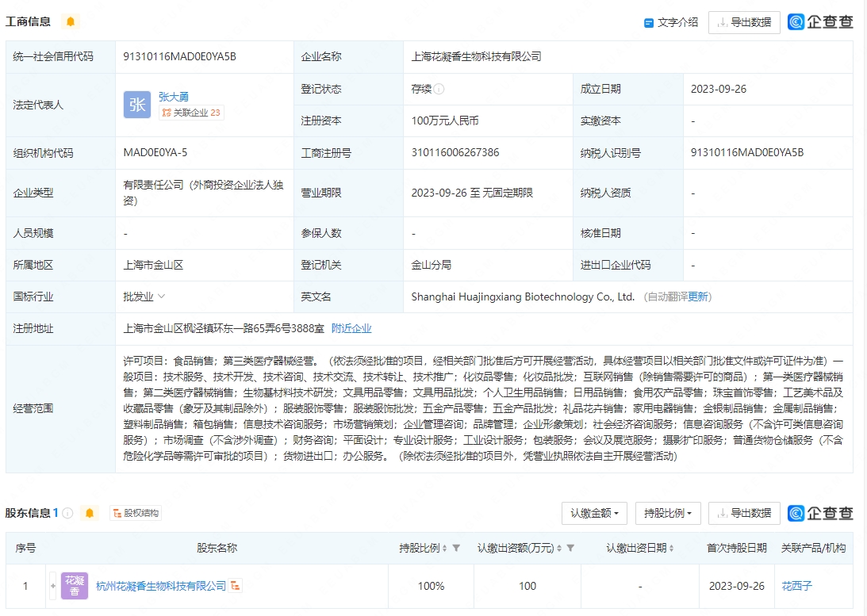Expand shareholder row 1 plus toggle
Viewport: 867px width, 616px height.
tap(53, 586)
